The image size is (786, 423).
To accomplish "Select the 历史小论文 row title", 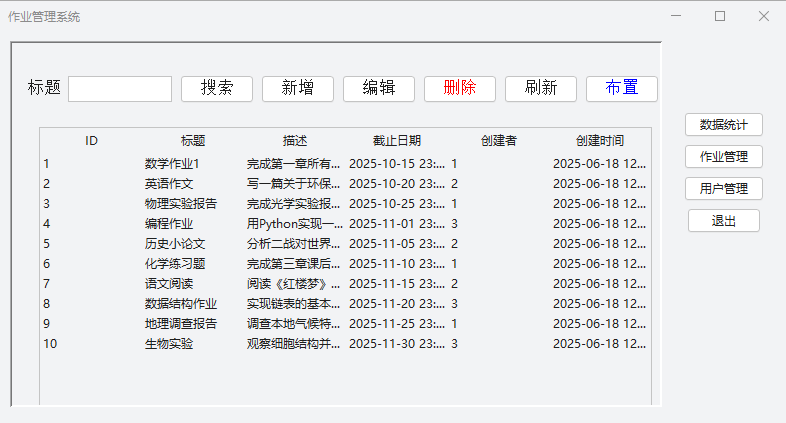I will pos(175,244).
